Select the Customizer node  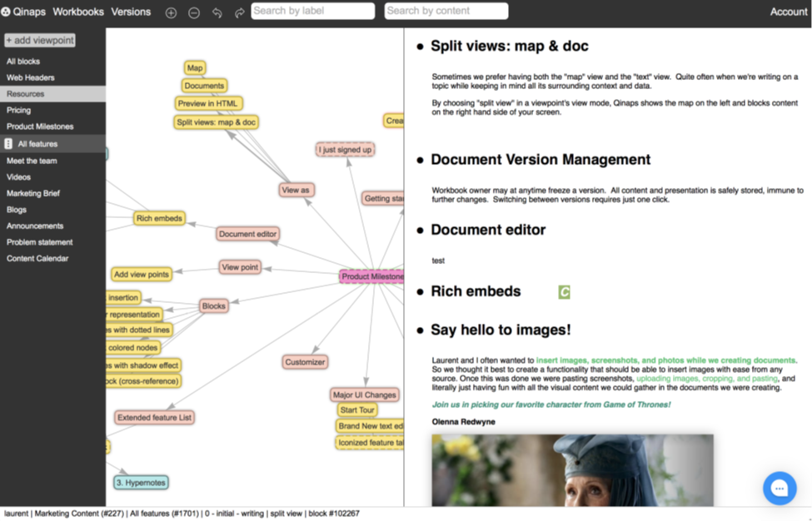coord(306,362)
